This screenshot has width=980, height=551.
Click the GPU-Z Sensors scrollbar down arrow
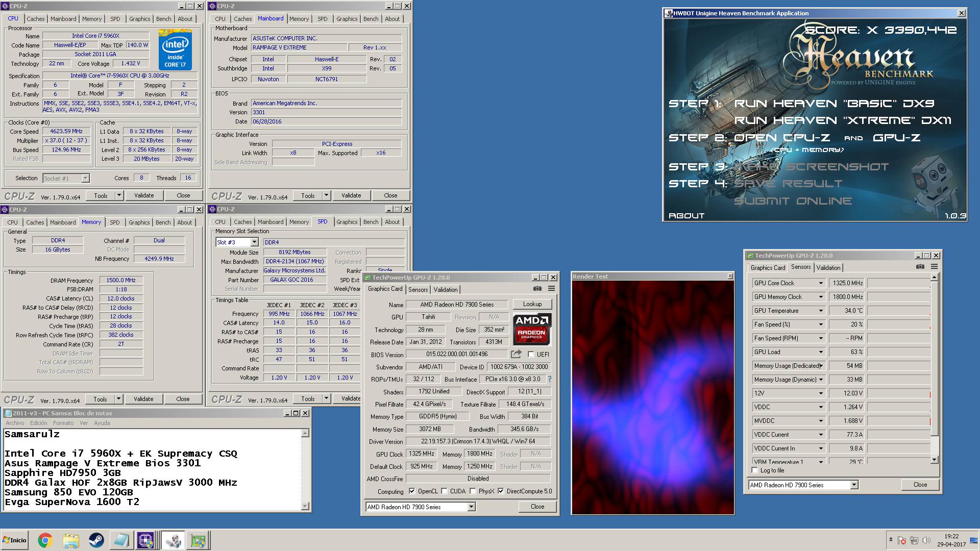tap(934, 460)
